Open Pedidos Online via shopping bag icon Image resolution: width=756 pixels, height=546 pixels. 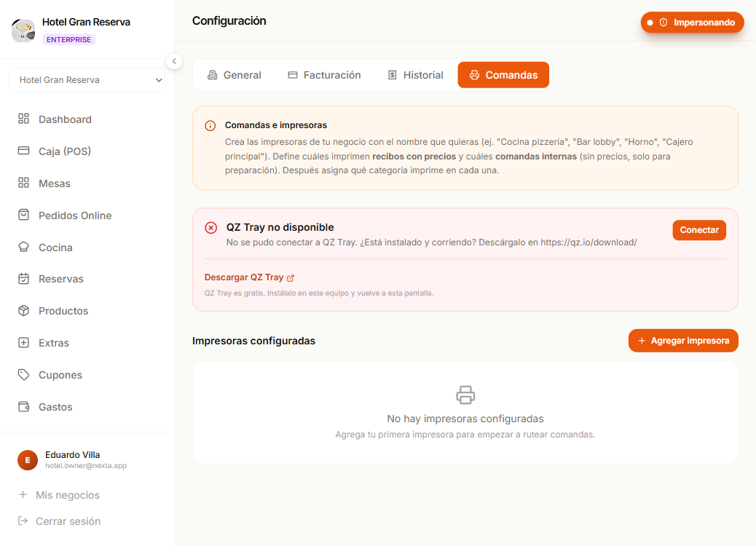pyautogui.click(x=23, y=215)
